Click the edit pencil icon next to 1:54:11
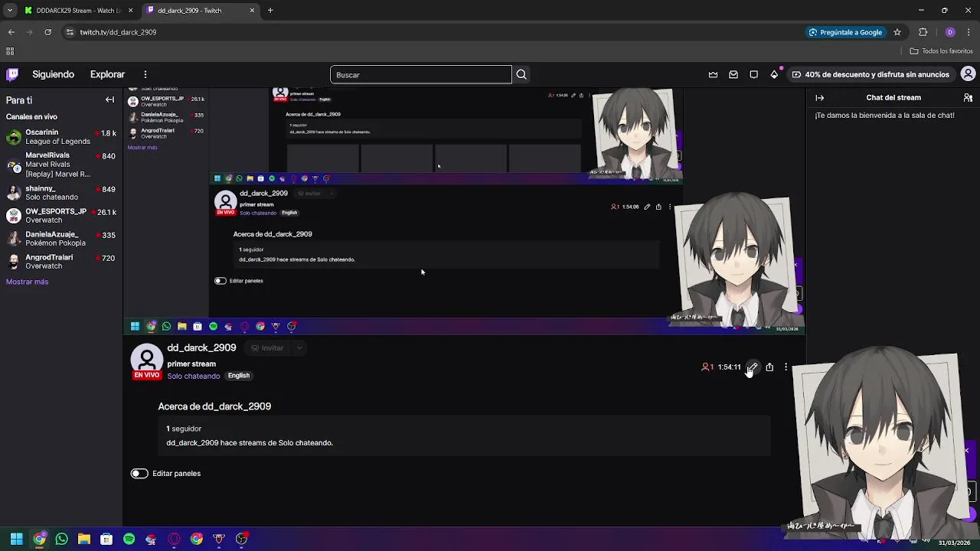The height and width of the screenshot is (551, 980). [x=753, y=367]
